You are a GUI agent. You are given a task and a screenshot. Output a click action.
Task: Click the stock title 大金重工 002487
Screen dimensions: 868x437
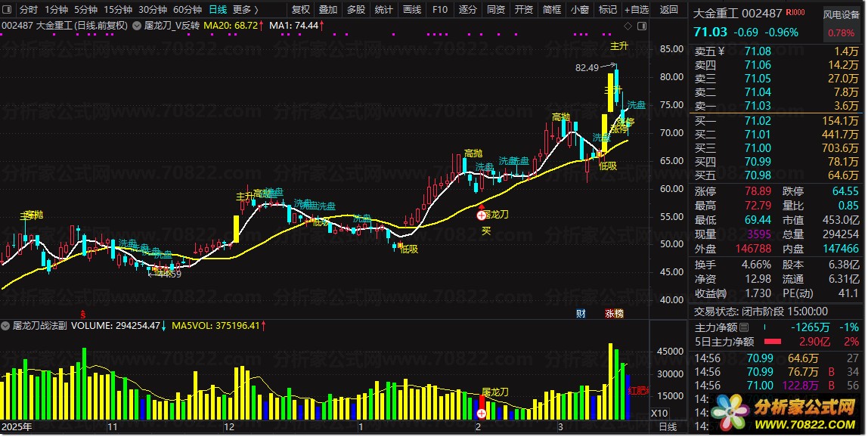click(737, 13)
